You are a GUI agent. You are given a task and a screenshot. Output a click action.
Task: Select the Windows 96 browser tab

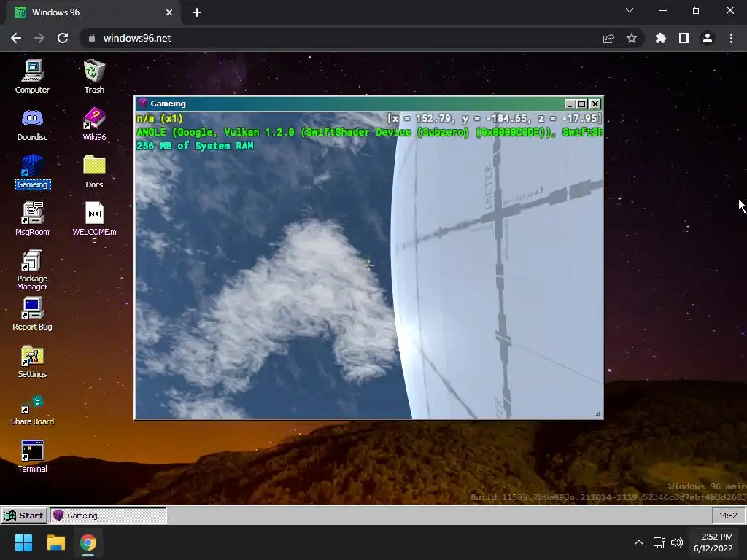[x=93, y=12]
